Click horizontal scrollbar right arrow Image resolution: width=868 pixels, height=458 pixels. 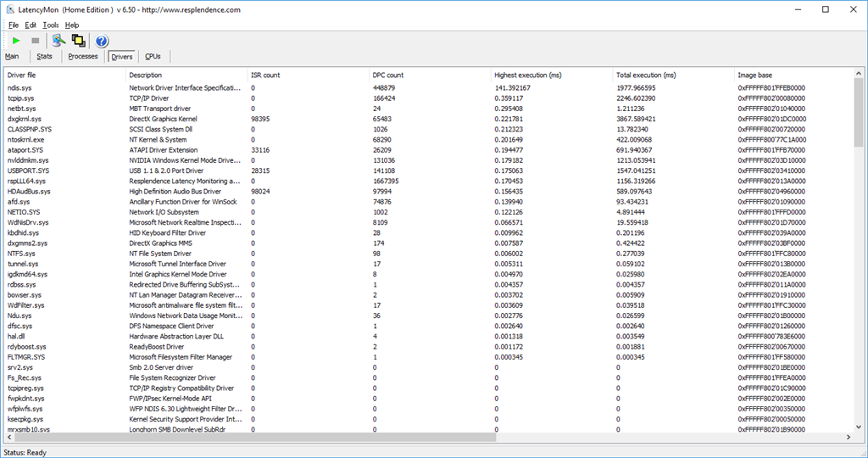tap(849, 437)
